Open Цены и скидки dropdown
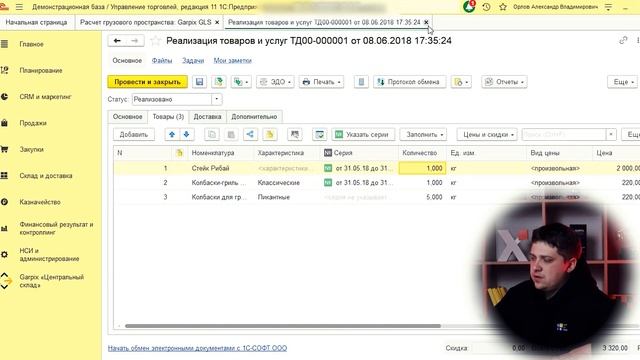This screenshot has width=640, height=360. [x=487, y=134]
